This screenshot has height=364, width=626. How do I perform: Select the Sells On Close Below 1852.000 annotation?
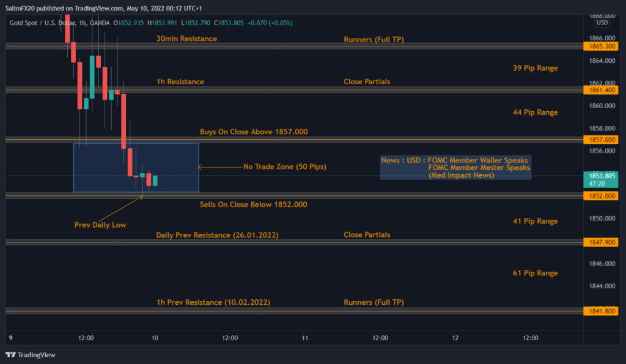pos(253,205)
